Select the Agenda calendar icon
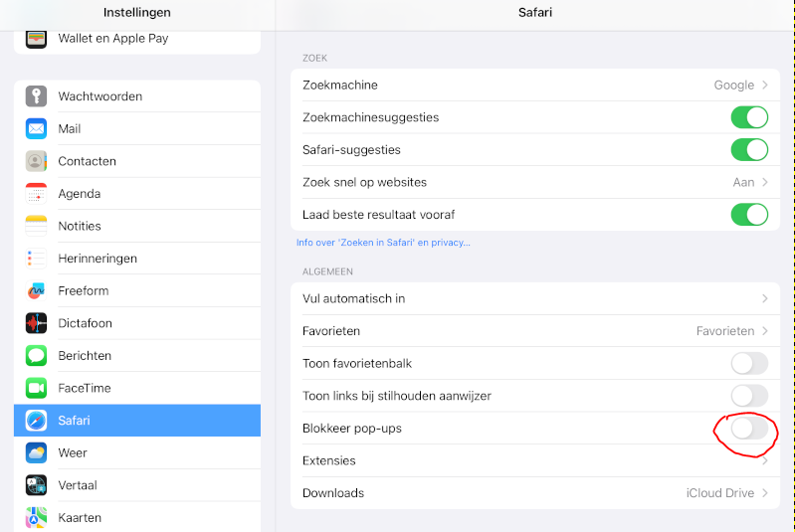Viewport: 795px width, 532px height. point(37,194)
